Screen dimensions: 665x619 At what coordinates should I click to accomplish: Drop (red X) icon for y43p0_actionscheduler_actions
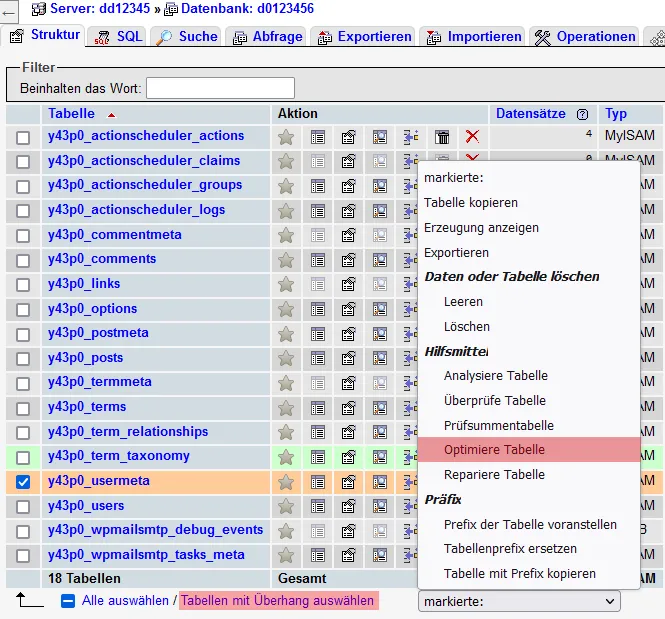[x=472, y=137]
